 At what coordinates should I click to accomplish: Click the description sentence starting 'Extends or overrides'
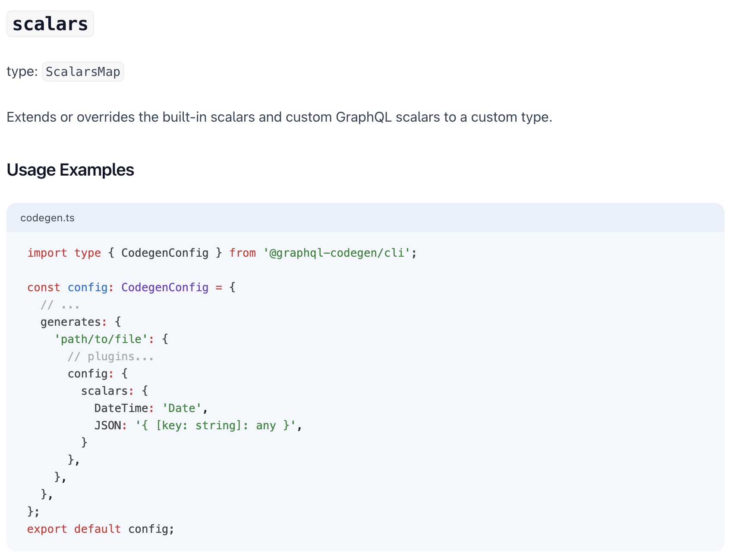pyautogui.click(x=279, y=117)
